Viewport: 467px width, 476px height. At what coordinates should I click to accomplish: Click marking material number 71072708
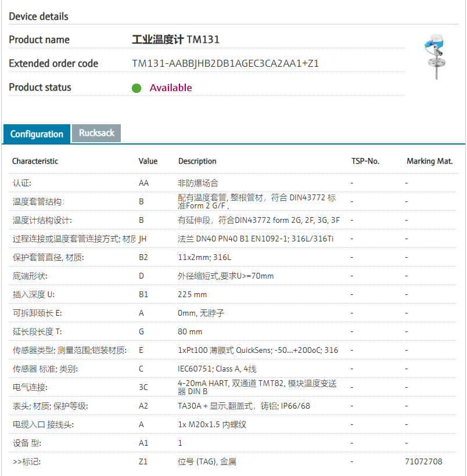point(423,461)
